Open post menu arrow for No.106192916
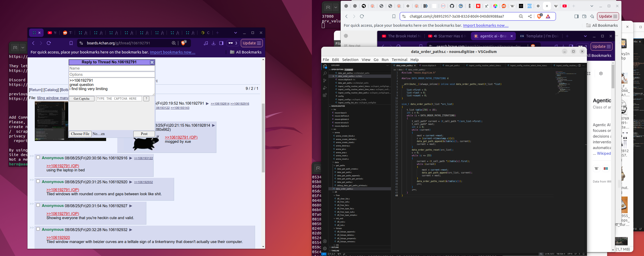This screenshot has height=256, width=644. tap(131, 158)
